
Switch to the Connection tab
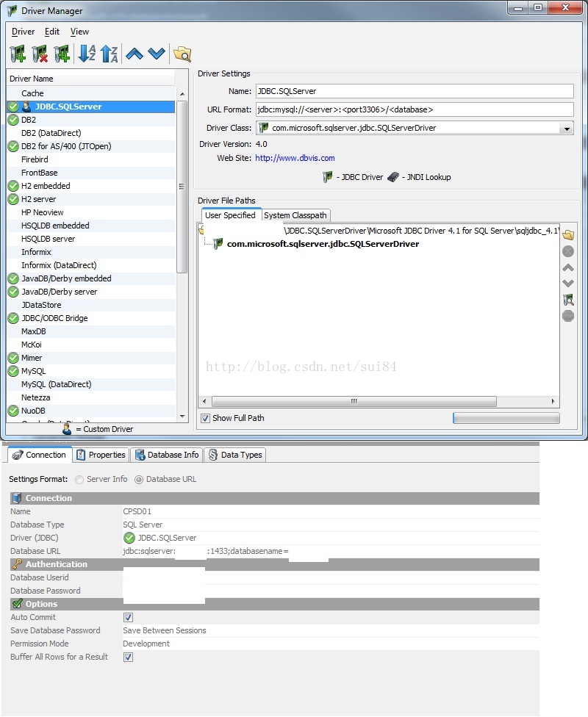click(x=40, y=455)
